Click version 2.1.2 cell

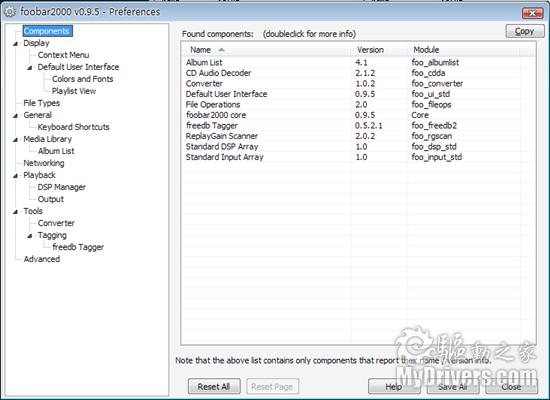365,73
